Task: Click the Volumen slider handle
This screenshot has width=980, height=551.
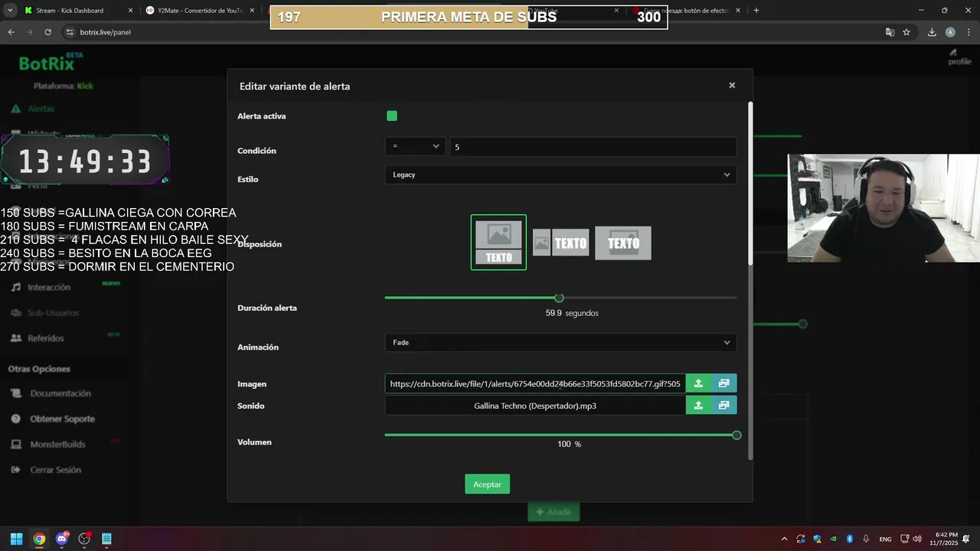Action: pyautogui.click(x=737, y=435)
